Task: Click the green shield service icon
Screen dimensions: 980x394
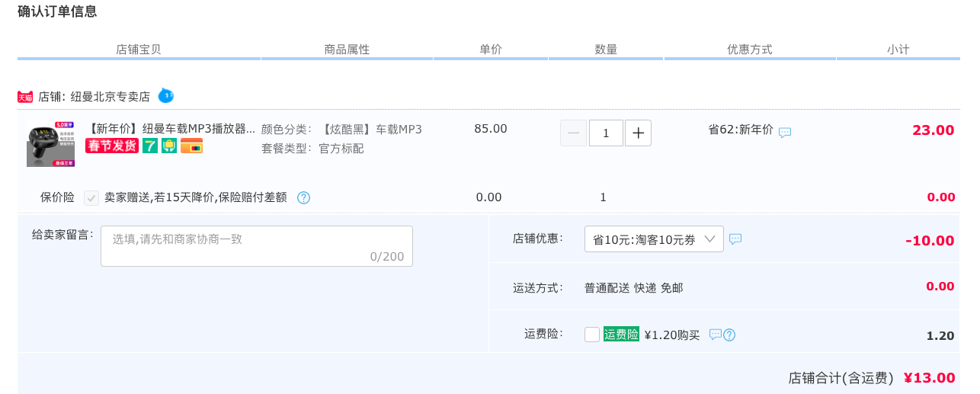Action: coord(169,146)
